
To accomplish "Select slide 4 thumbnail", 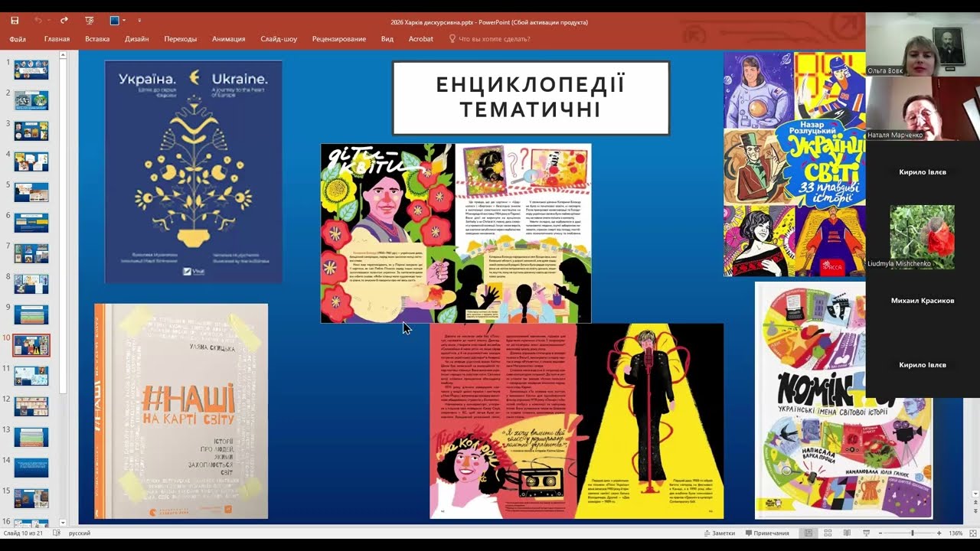I will click(x=31, y=161).
